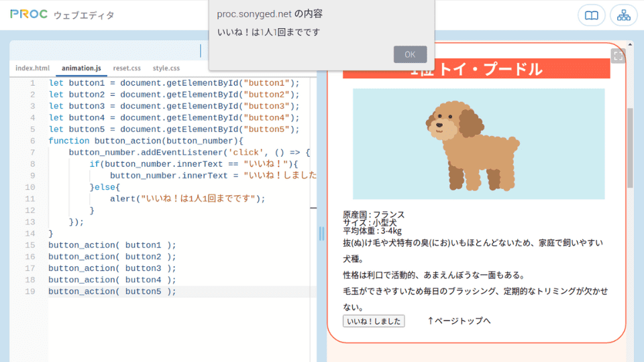644x362 pixels.
Task: Click the サイズ : 小型犬 text
Action: pos(370,223)
